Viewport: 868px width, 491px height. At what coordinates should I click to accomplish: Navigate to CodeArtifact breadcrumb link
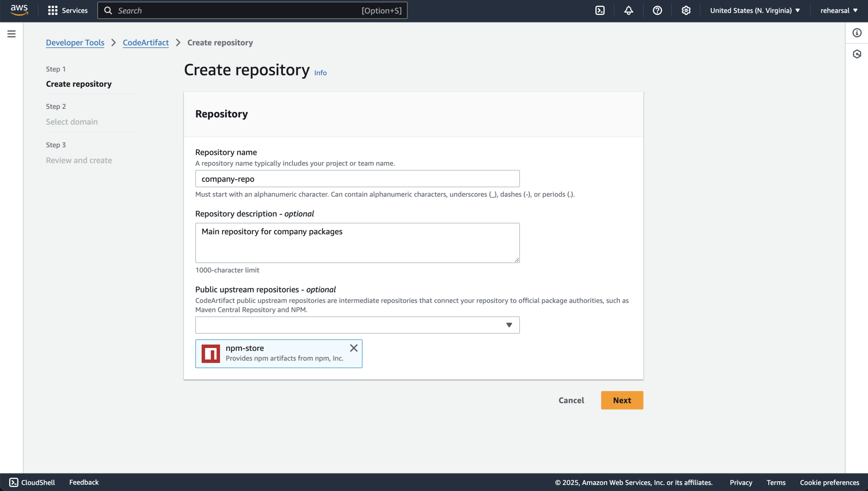[146, 43]
